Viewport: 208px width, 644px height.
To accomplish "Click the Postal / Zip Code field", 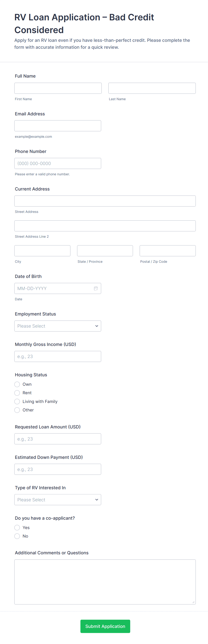I will (168, 251).
